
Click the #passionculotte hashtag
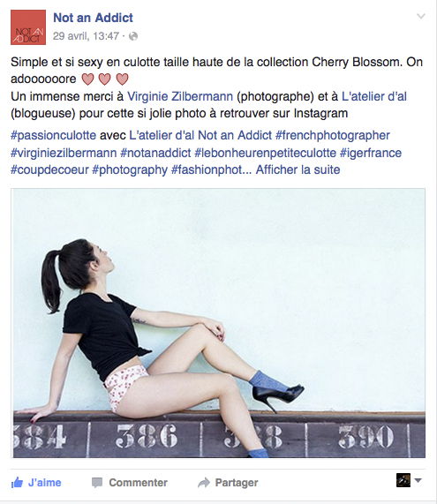pyautogui.click(x=53, y=135)
